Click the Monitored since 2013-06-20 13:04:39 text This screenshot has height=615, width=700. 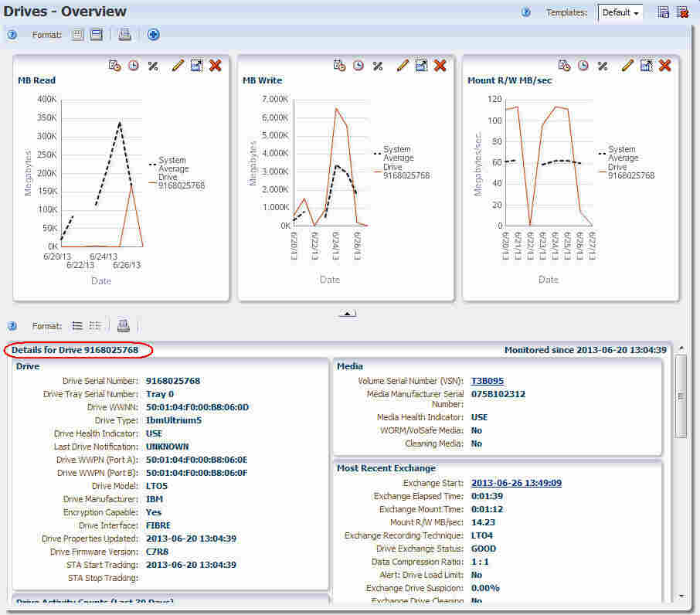point(586,350)
